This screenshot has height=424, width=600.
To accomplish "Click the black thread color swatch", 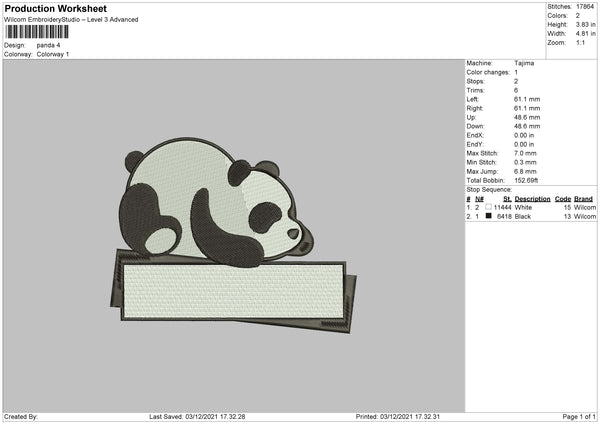I will (x=488, y=216).
